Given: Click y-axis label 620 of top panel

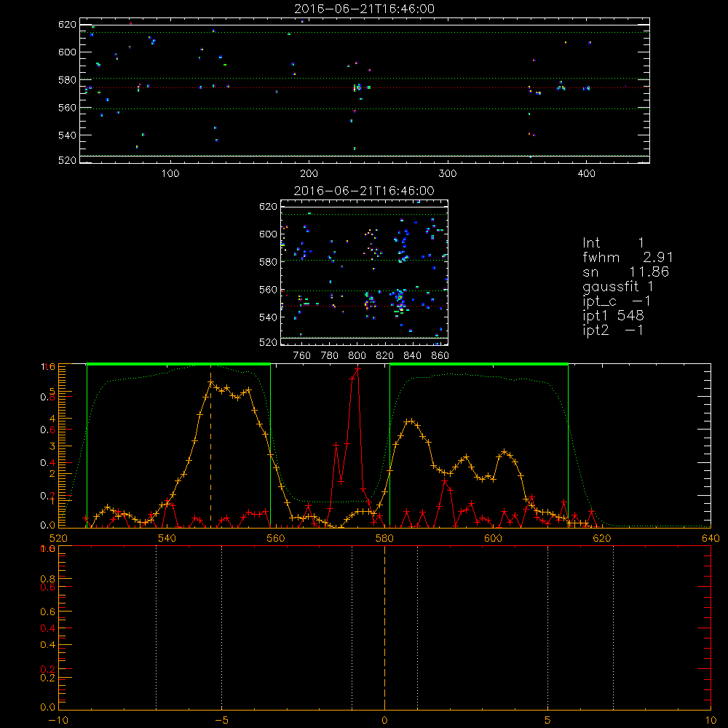Looking at the screenshot, I should 67,25.
